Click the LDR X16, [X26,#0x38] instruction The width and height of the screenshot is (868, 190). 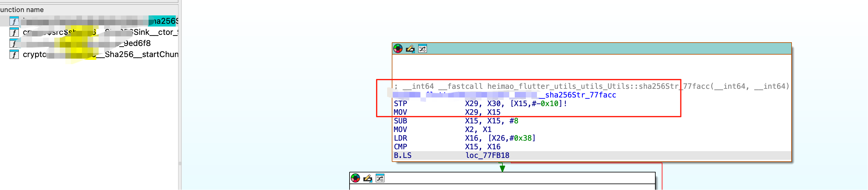pos(465,138)
